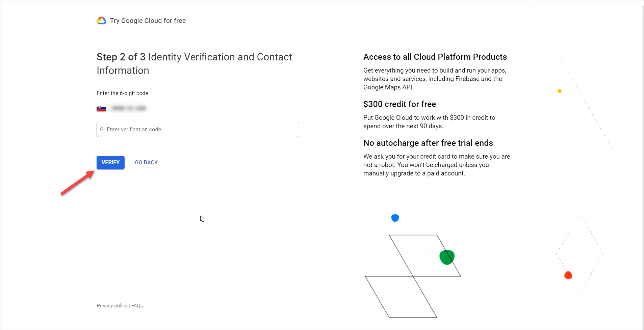Viewport: 644px width, 330px height.
Task: Click the verification code input field
Action: [x=198, y=130]
